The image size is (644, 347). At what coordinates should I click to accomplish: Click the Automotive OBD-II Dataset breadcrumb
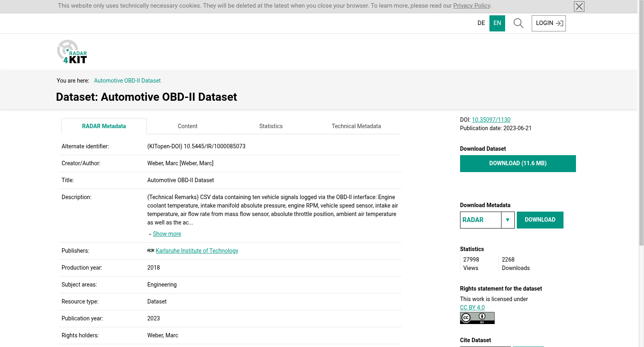127,81
